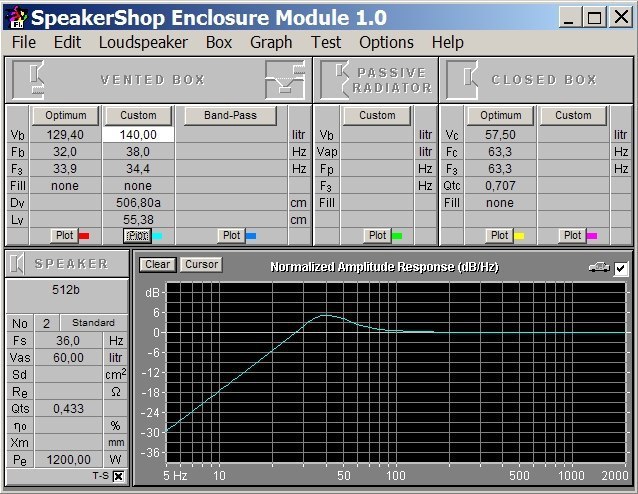Click the magenta plot color swatch
The width and height of the screenshot is (638, 494).
coord(592,236)
